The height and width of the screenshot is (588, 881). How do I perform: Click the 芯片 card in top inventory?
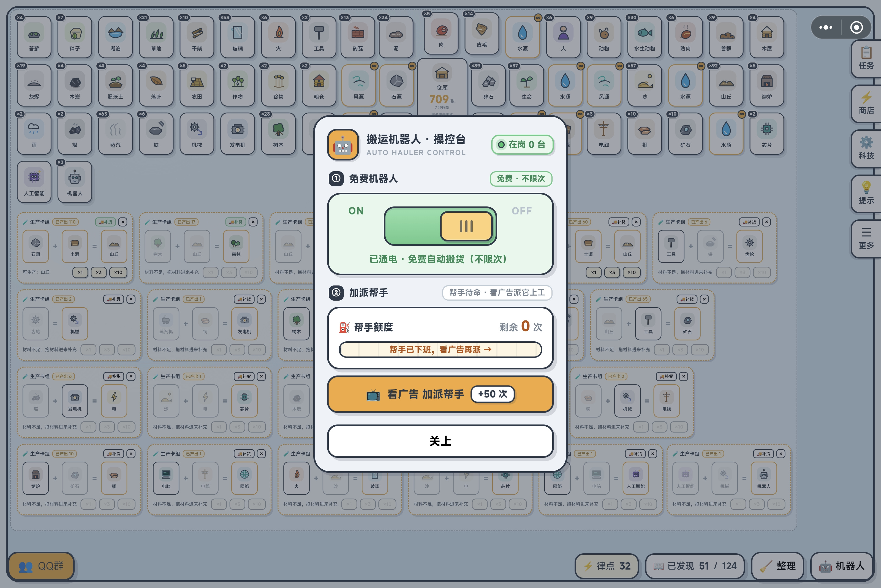[767, 134]
